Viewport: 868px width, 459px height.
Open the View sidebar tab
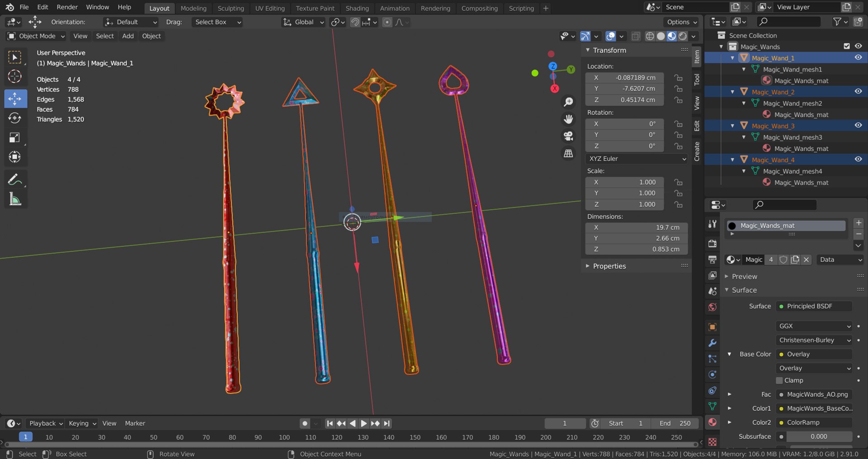coord(697,103)
